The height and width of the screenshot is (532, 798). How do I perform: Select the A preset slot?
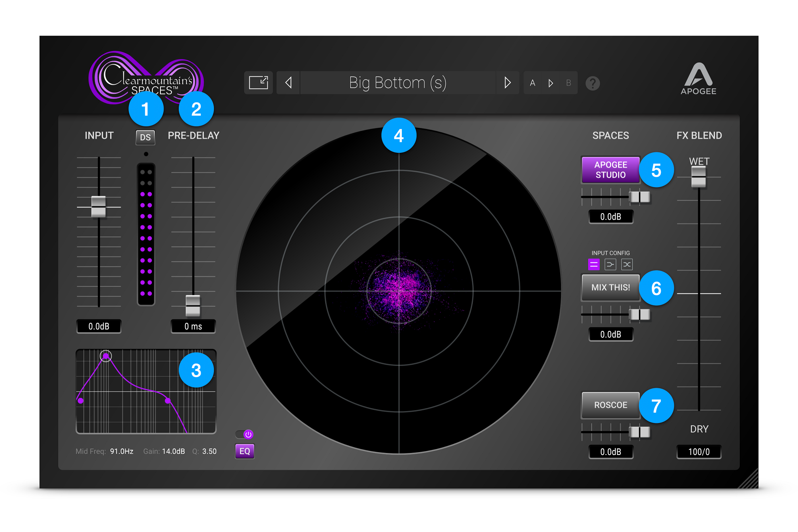pos(532,83)
